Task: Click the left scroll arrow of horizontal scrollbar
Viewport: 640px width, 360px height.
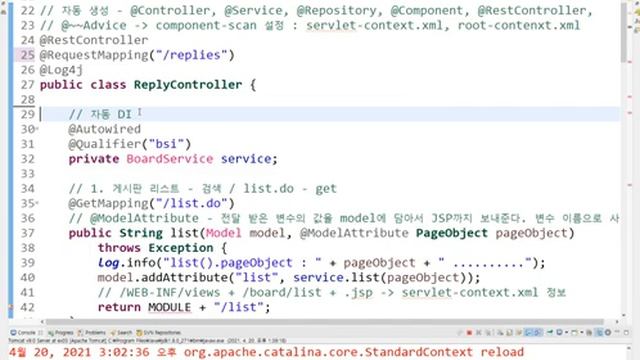Action: pyautogui.click(x=42, y=322)
